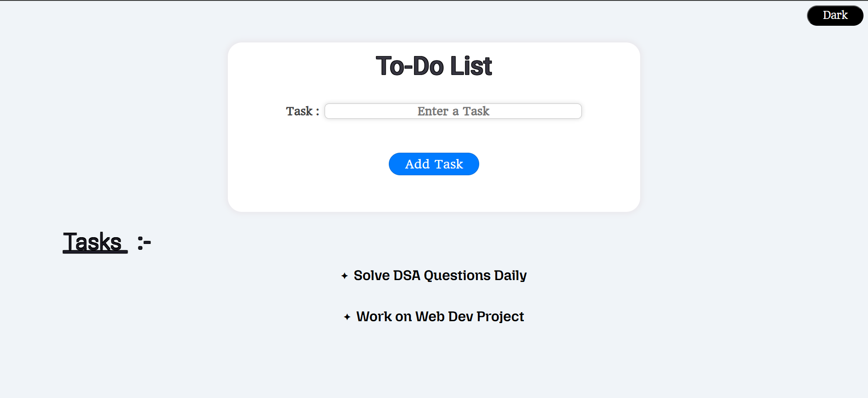Screen dimensions: 868x398
Task: Click the Dark button in the corner
Action: (x=835, y=15)
